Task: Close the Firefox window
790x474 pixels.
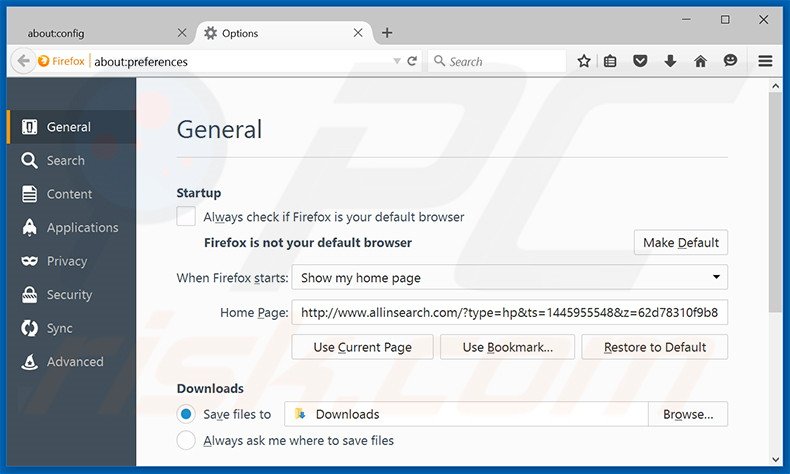Action: 764,20
